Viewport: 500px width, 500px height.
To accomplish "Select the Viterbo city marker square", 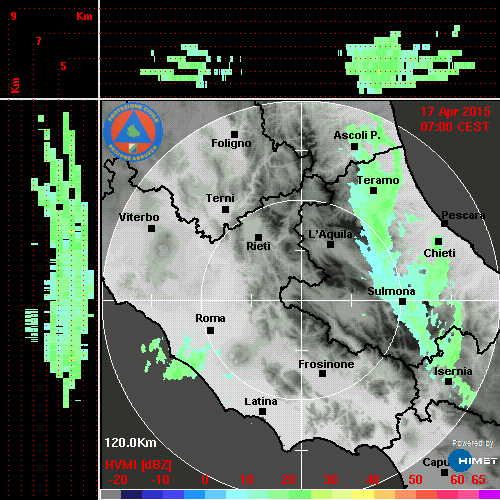I will 151,229.
